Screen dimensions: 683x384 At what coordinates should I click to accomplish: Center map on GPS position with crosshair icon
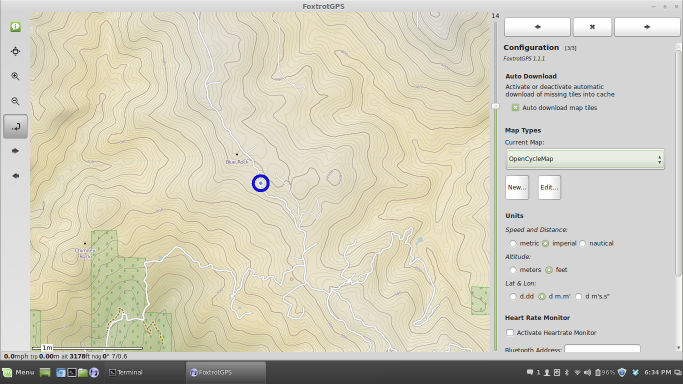point(15,51)
